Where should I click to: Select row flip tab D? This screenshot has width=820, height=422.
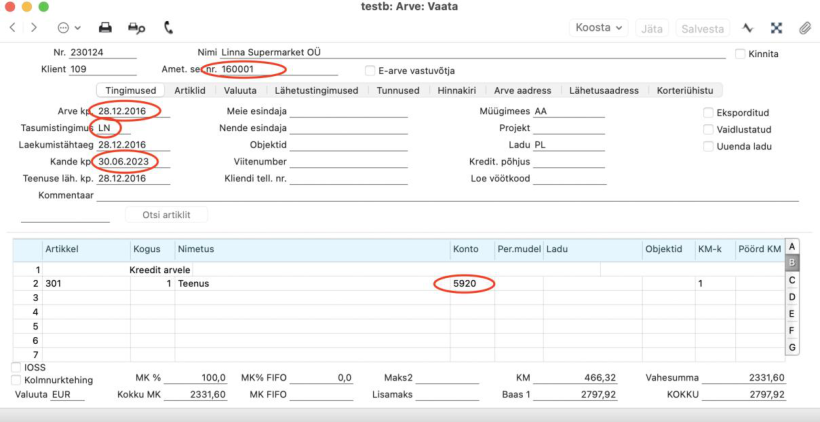point(792,297)
